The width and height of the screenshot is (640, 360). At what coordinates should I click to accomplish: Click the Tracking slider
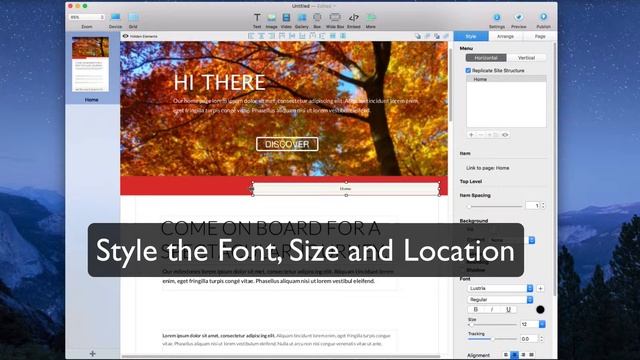pyautogui.click(x=492, y=339)
